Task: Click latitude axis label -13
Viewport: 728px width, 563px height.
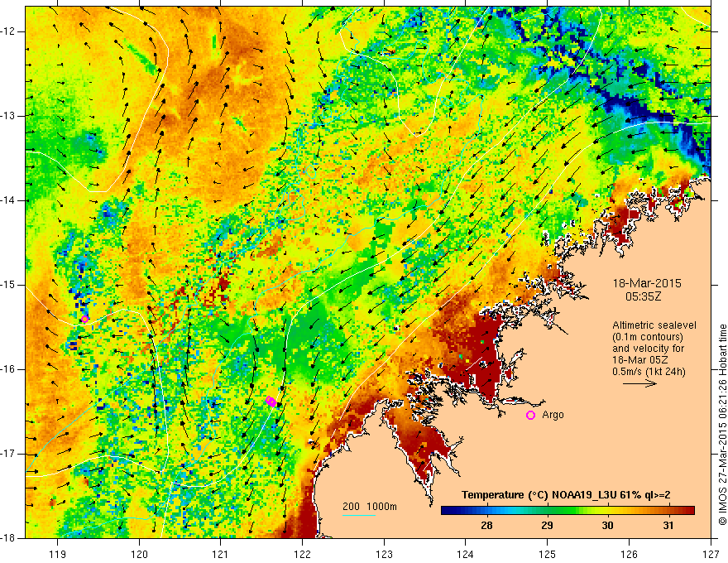Action: 9,116
